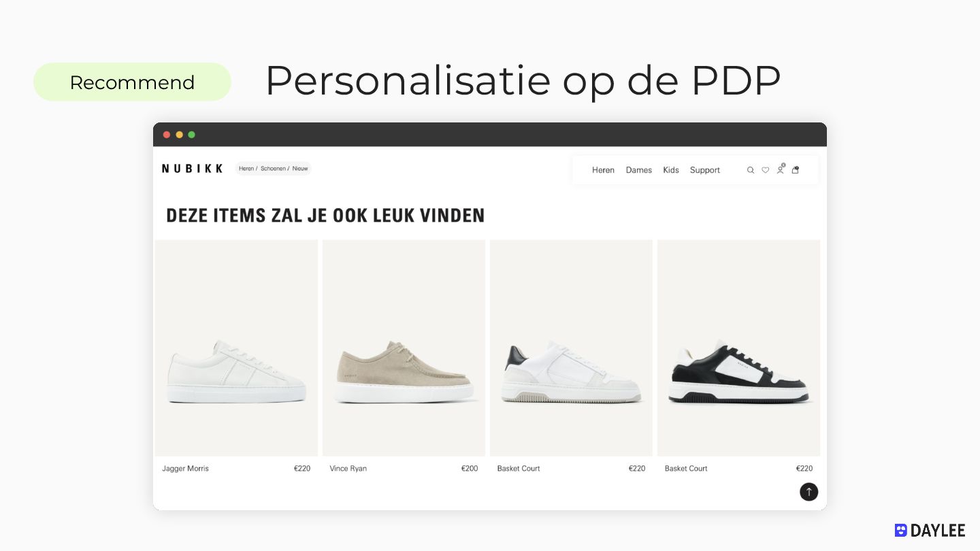Click the scroll-to-top arrow button
This screenshot has width=980, height=551.
808,492
